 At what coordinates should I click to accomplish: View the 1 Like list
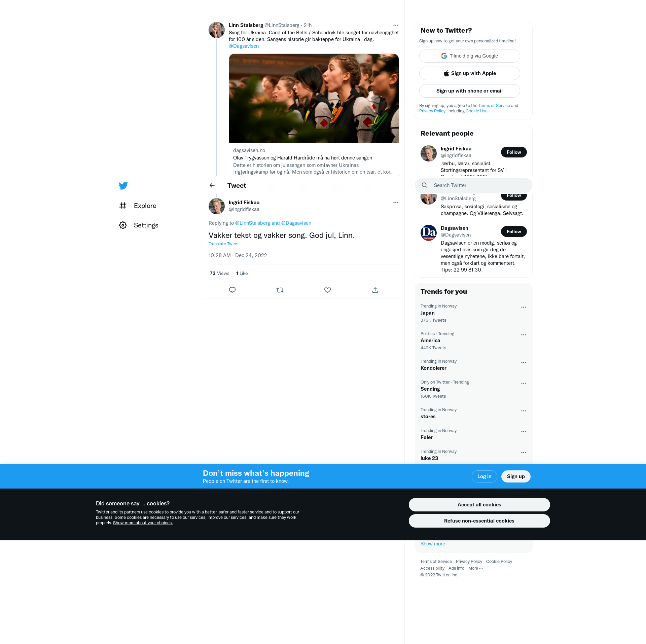242,273
